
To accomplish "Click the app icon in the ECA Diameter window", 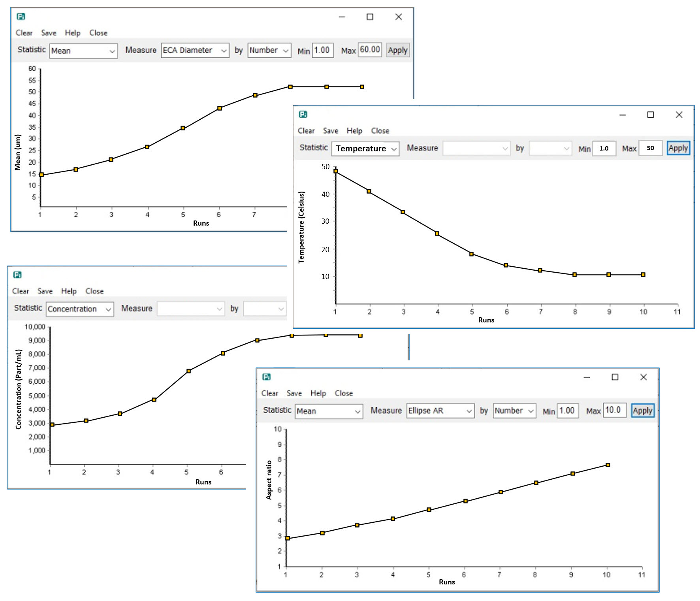I will click(21, 17).
